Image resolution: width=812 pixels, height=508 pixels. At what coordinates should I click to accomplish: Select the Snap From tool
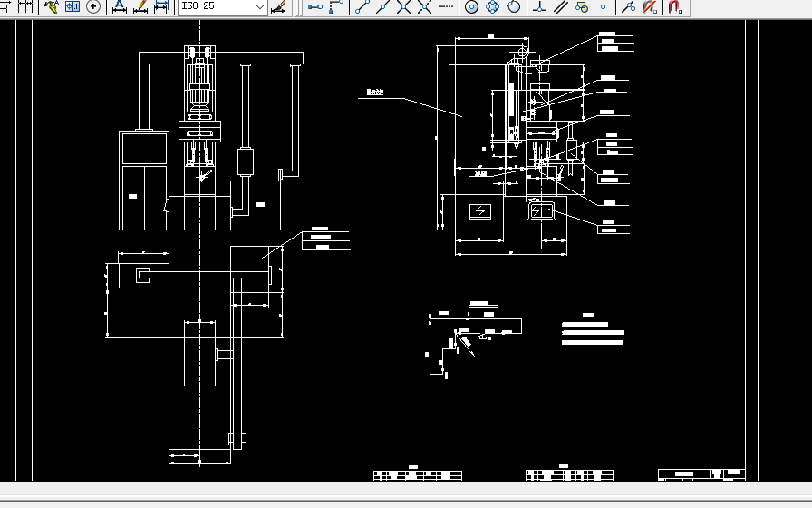point(336,6)
